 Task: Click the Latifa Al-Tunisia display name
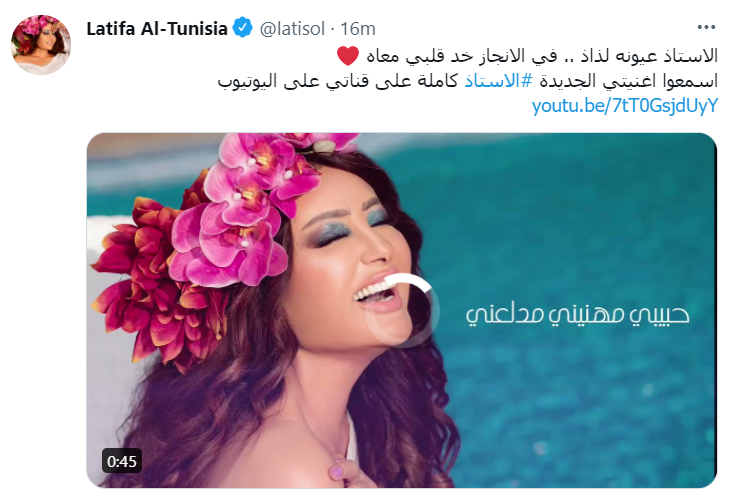tap(157, 29)
